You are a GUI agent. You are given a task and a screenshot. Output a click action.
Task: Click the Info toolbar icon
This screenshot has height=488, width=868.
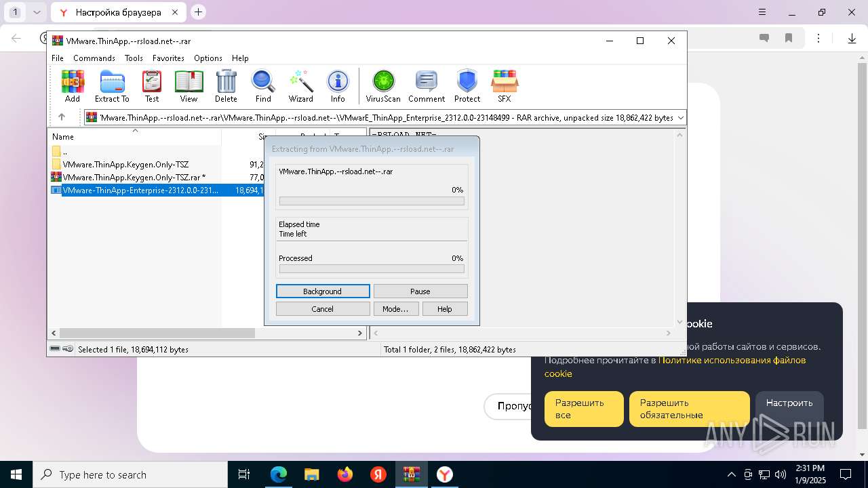coord(338,86)
